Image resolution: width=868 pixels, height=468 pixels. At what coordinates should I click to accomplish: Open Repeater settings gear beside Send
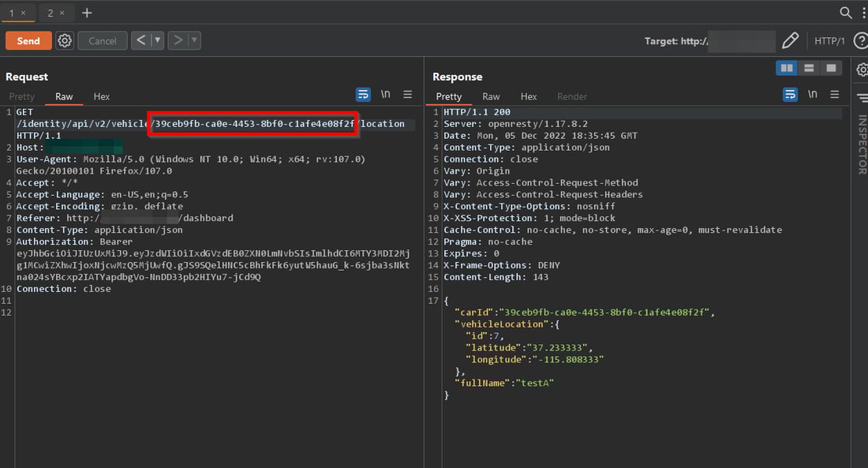[x=65, y=40]
